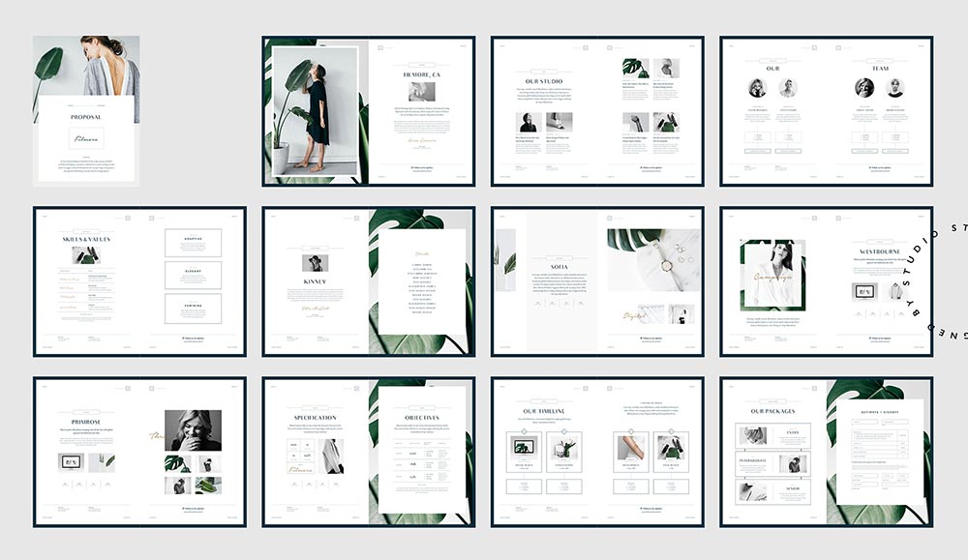Open the Sofia spread thumbnail

pyautogui.click(x=597, y=281)
